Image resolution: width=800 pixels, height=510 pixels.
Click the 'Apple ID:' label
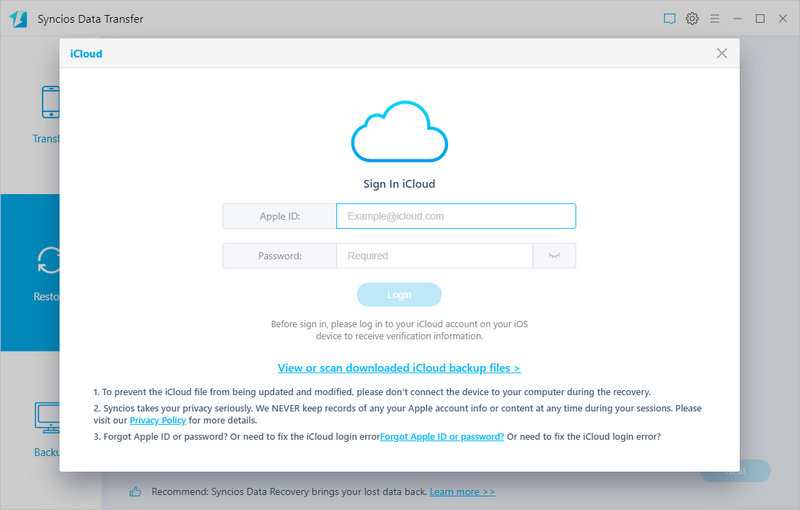pos(280,216)
